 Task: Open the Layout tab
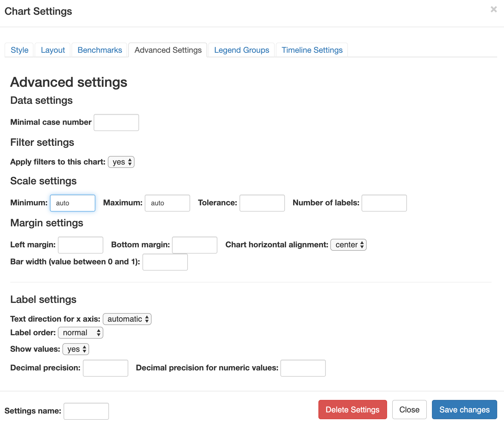[53, 50]
